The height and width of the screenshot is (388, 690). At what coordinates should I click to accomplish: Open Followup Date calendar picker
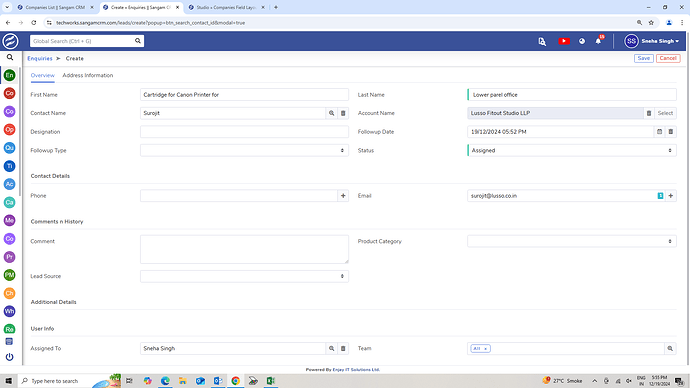(659, 132)
